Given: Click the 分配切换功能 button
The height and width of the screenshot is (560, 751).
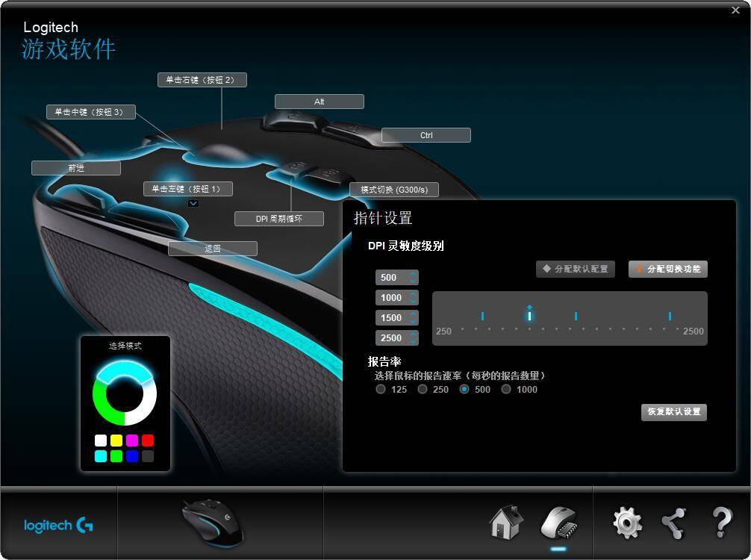Looking at the screenshot, I should pos(667,269).
